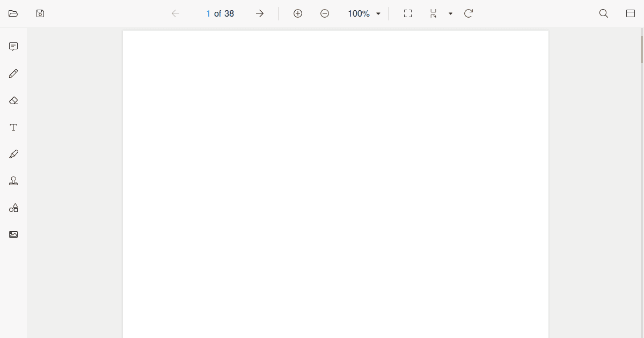Expand the selection tool dropdown arrow
Viewport: 644px width, 338px height.
coord(450,13)
